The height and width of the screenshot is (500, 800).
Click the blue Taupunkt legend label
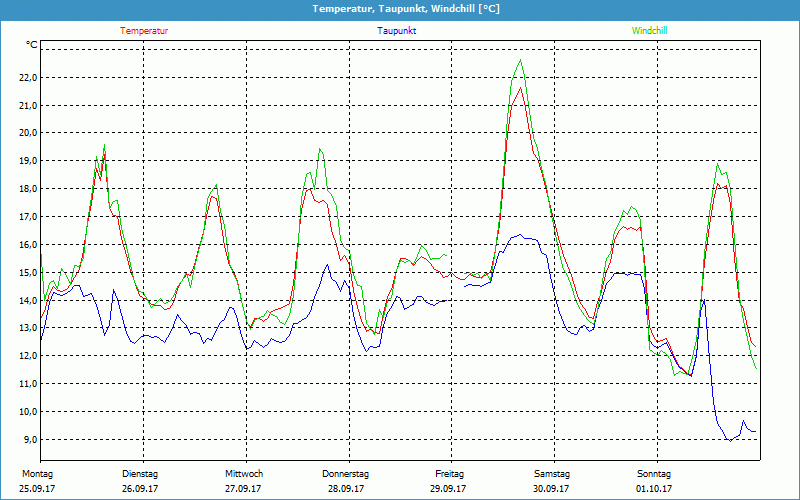pos(396,31)
